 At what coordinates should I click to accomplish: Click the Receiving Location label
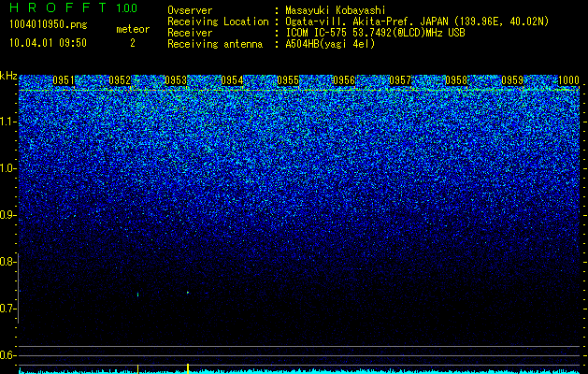(x=218, y=22)
